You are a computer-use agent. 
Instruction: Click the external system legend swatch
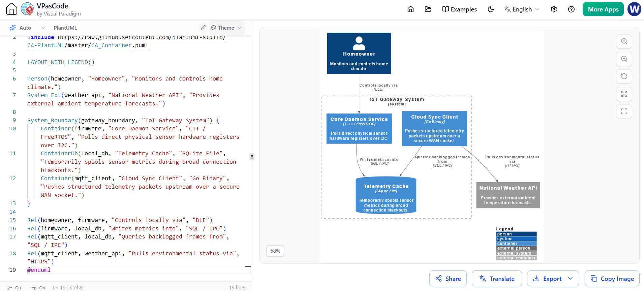516,253
